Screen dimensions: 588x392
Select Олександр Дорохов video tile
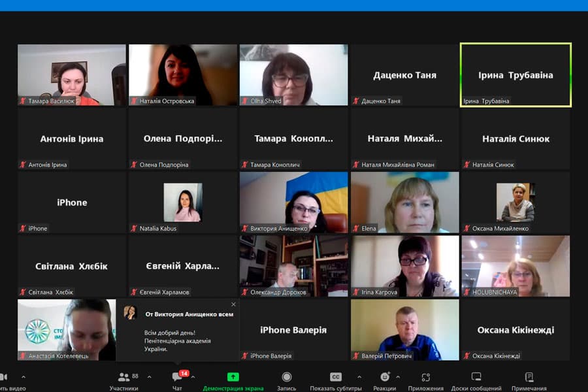click(x=293, y=266)
